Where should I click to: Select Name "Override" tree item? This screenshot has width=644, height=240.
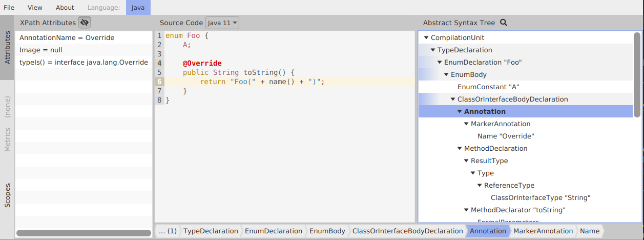point(506,136)
